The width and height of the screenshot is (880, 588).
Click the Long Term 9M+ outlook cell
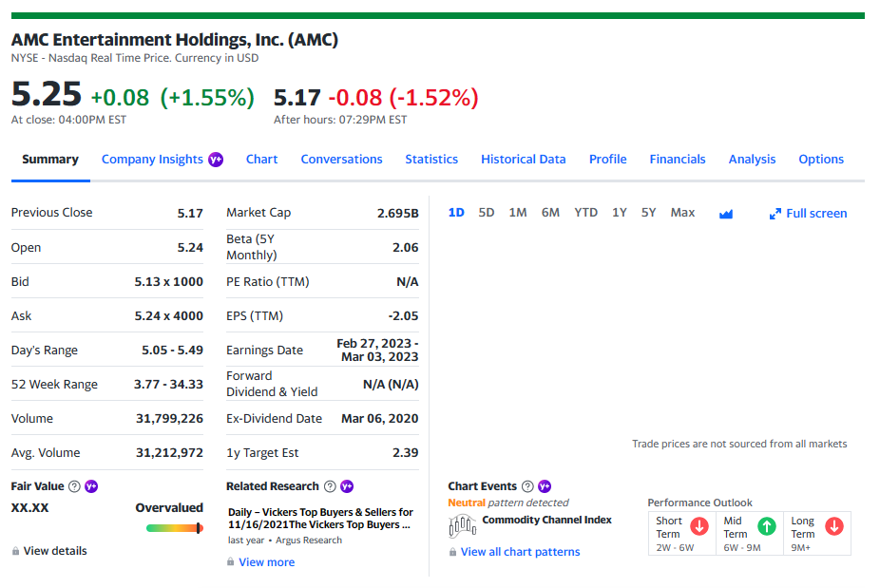coord(817,534)
